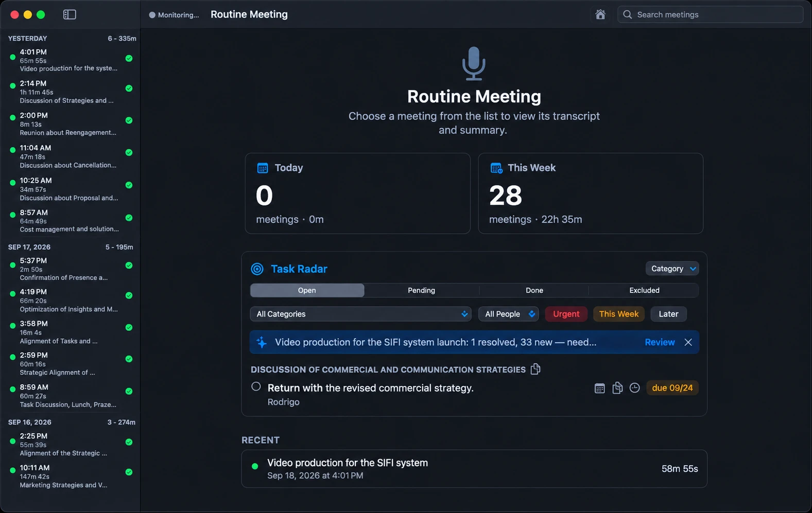Click the magnifier icon in search bar
The height and width of the screenshot is (513, 812).
pyautogui.click(x=627, y=14)
